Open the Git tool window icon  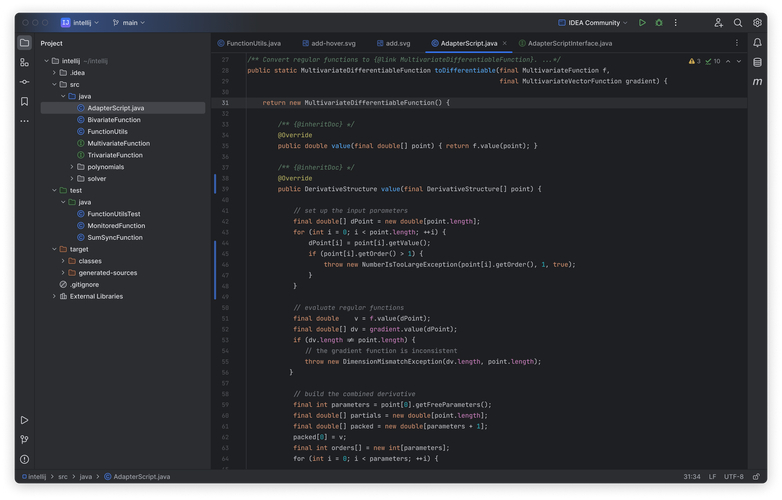[x=24, y=440]
